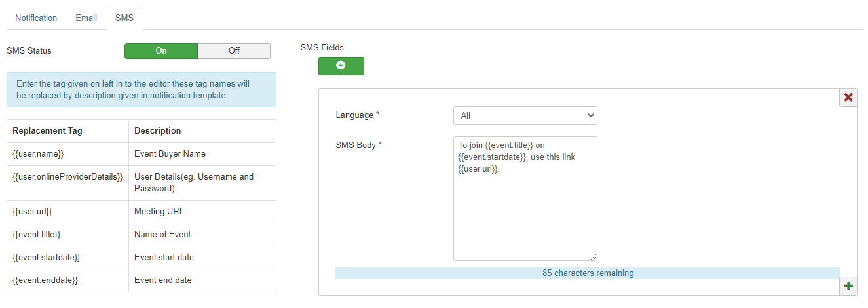
Task: Click inside the SMS Body text area
Action: pyautogui.click(x=525, y=210)
